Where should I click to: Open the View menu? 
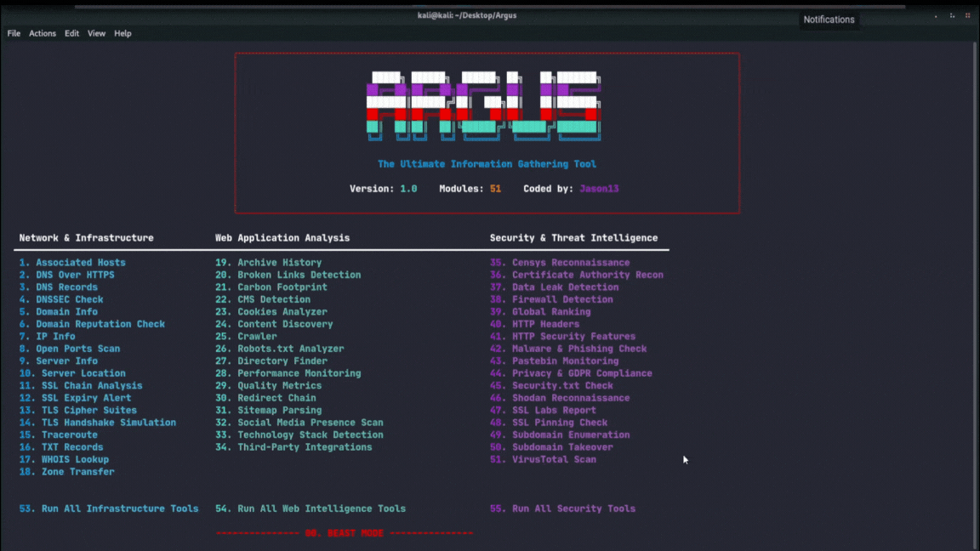(x=96, y=33)
